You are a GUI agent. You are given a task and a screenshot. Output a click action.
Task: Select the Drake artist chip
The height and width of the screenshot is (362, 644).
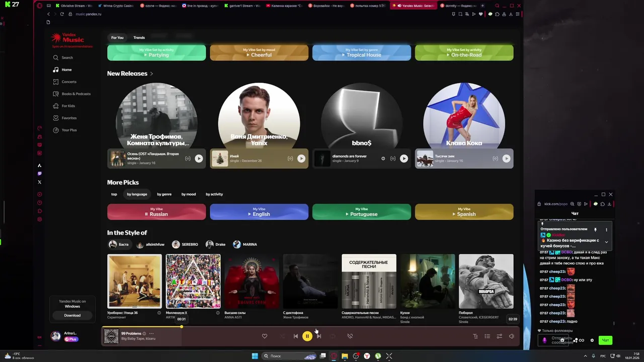click(x=216, y=244)
